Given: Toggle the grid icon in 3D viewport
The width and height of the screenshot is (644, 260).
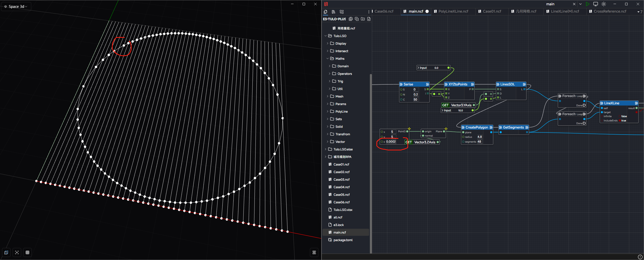Looking at the screenshot, I should tap(27, 252).
